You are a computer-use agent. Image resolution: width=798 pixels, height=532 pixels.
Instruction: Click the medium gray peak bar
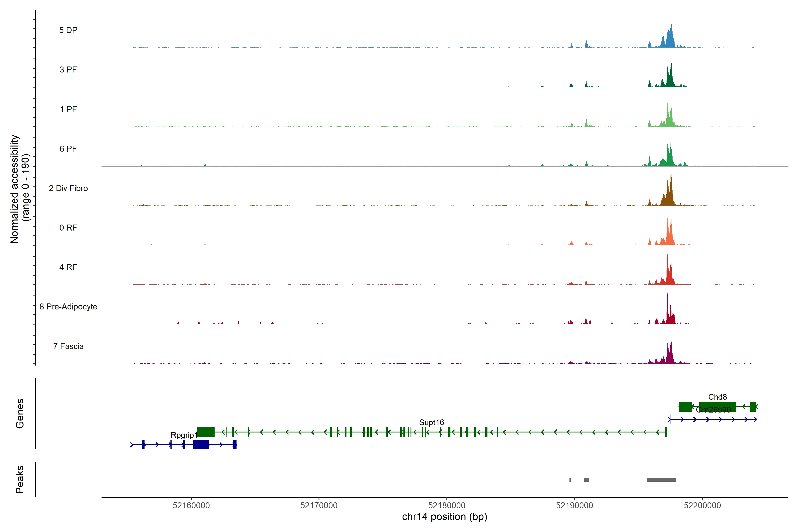coord(586,480)
